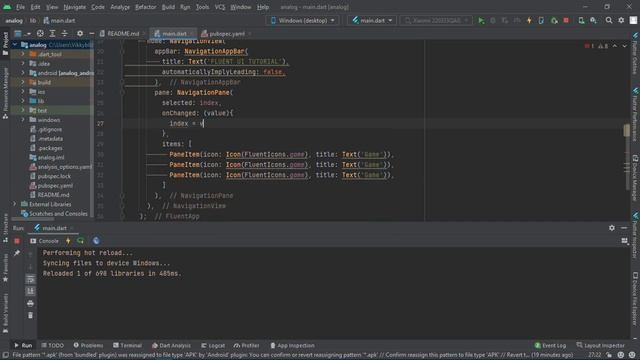Toggle soft-wrap in Run console

(x=30, y=279)
